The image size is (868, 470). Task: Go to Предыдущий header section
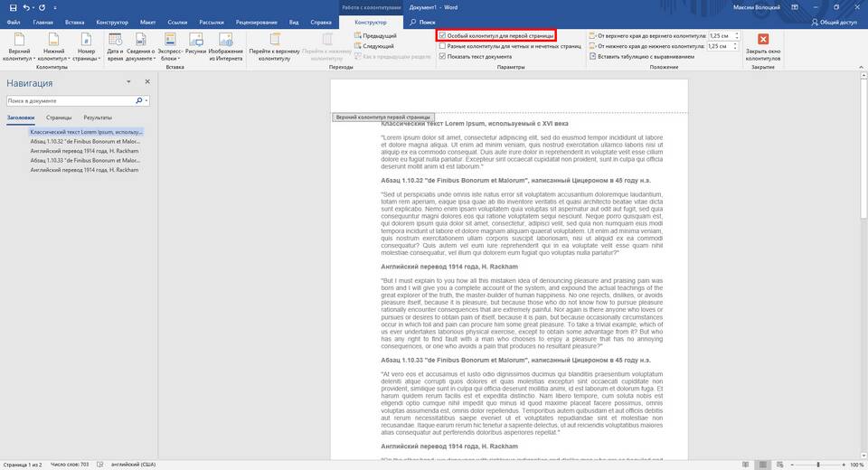(375, 35)
